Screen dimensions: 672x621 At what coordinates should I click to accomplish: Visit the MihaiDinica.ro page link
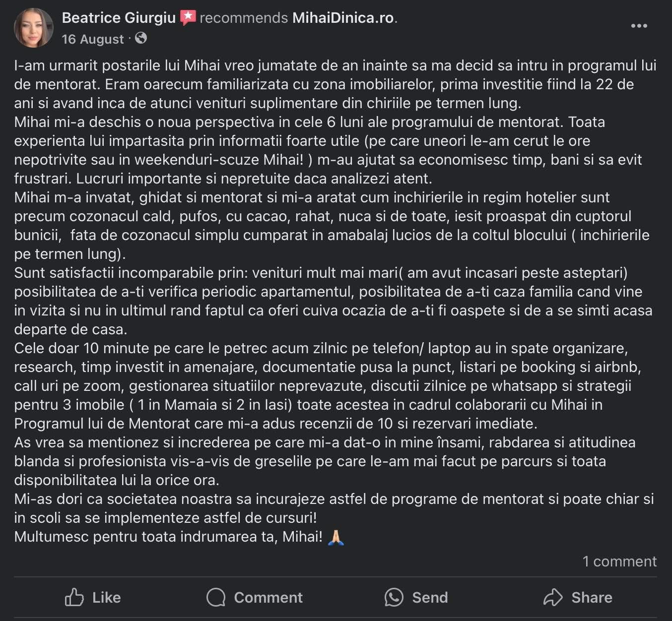(x=343, y=18)
